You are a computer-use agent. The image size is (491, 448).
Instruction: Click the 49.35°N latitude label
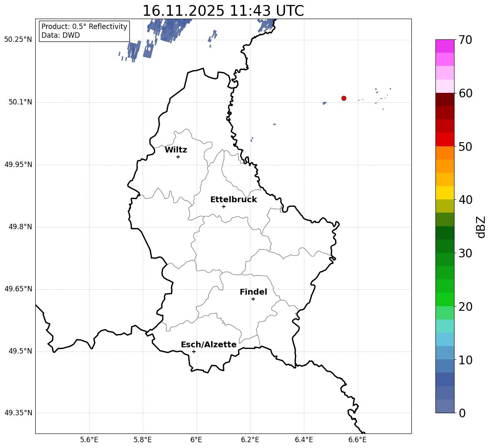pos(18,413)
